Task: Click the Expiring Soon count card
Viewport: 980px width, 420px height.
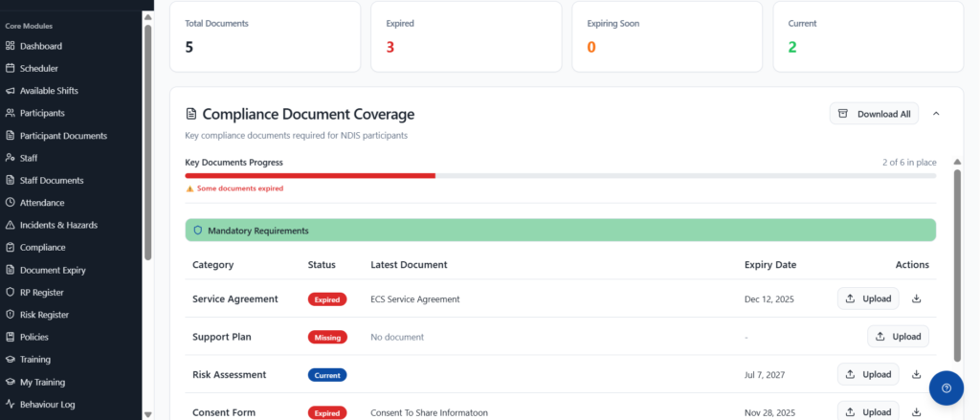Action: click(x=667, y=36)
